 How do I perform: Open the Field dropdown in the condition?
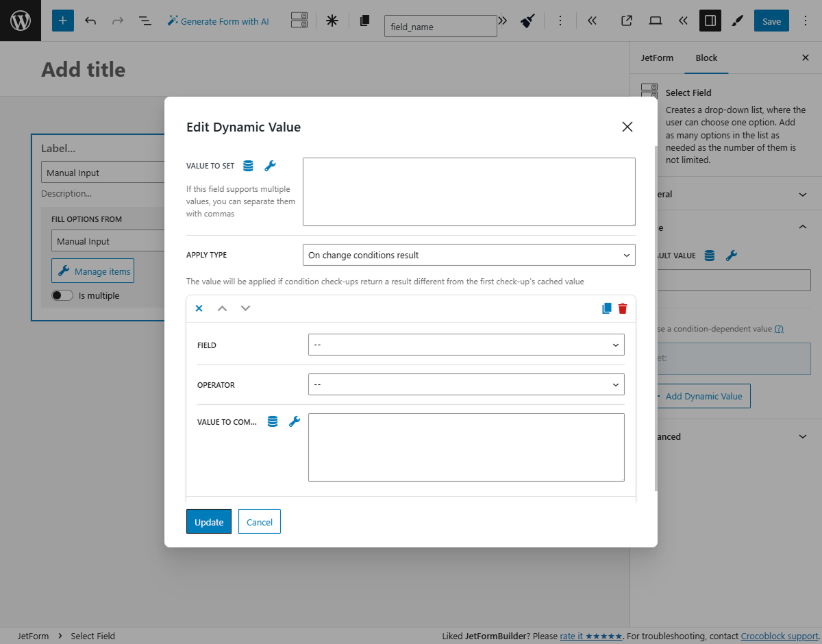466,345
